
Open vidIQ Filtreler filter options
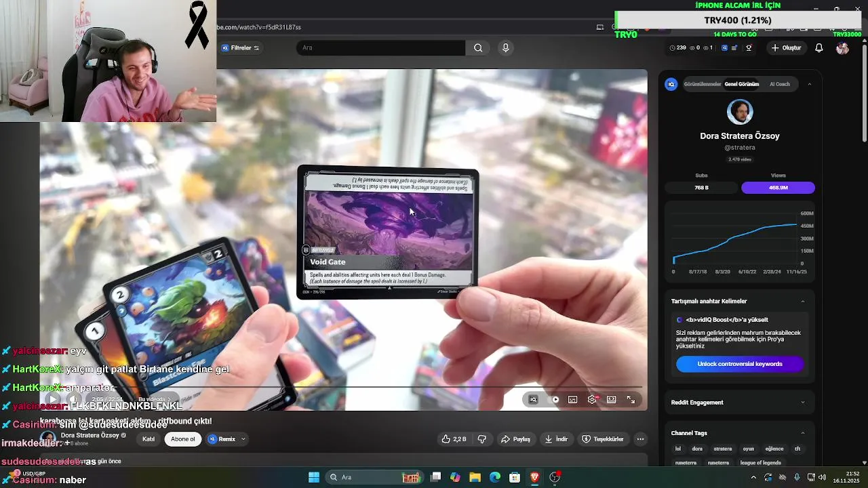tap(240, 48)
